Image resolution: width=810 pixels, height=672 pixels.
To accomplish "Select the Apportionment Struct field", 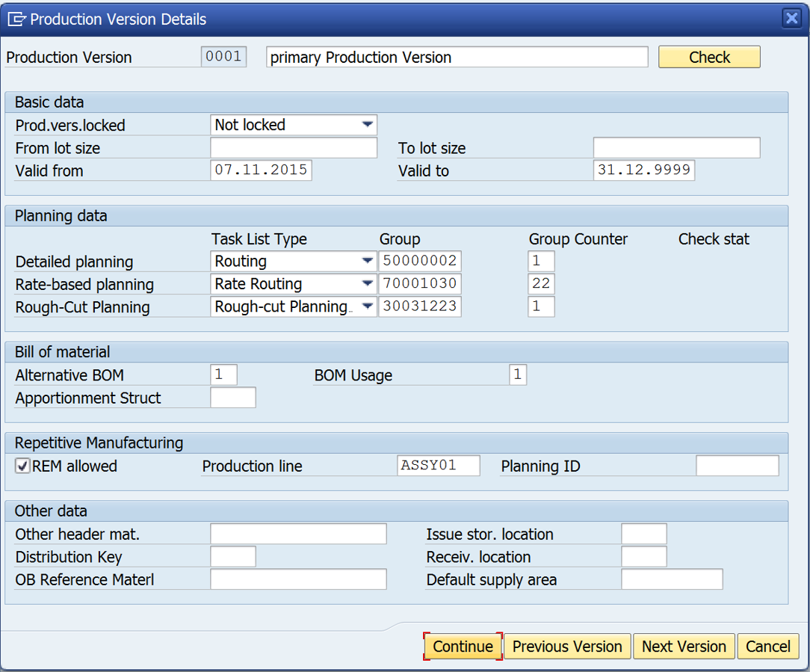I will (x=232, y=398).
